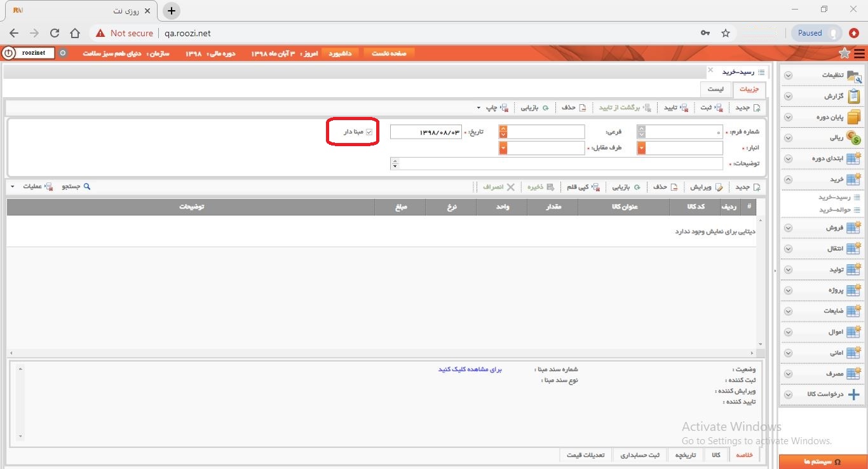The height and width of the screenshot is (469, 868).
Task: Open the انبار dropdown arrow
Action: tap(641, 148)
